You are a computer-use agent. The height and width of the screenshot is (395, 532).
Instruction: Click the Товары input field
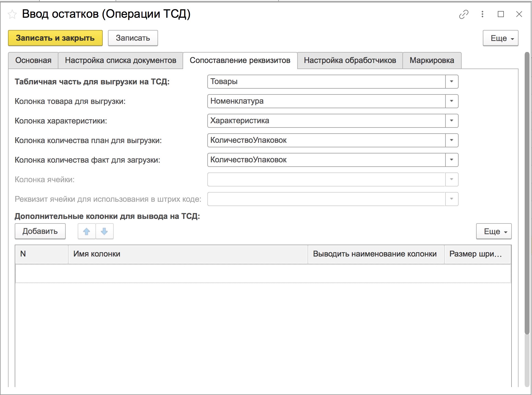(326, 82)
